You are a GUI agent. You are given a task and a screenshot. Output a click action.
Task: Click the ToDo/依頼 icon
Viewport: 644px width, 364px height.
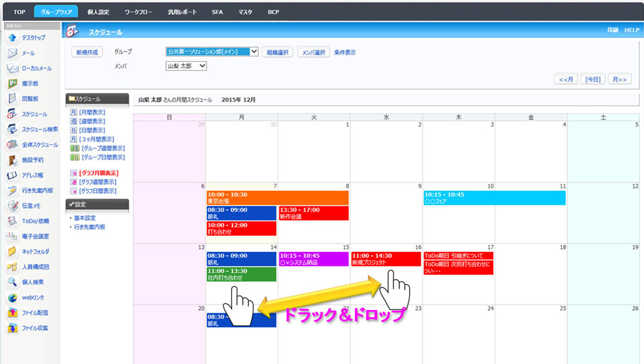coord(12,221)
